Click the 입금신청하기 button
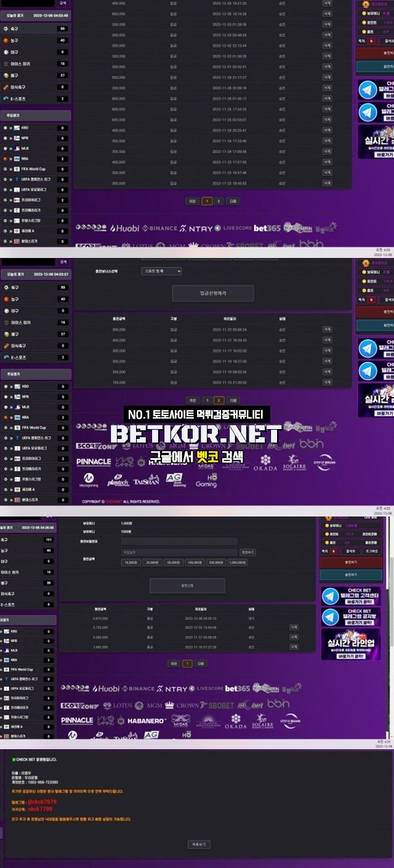The width and height of the screenshot is (394, 868). (212, 294)
